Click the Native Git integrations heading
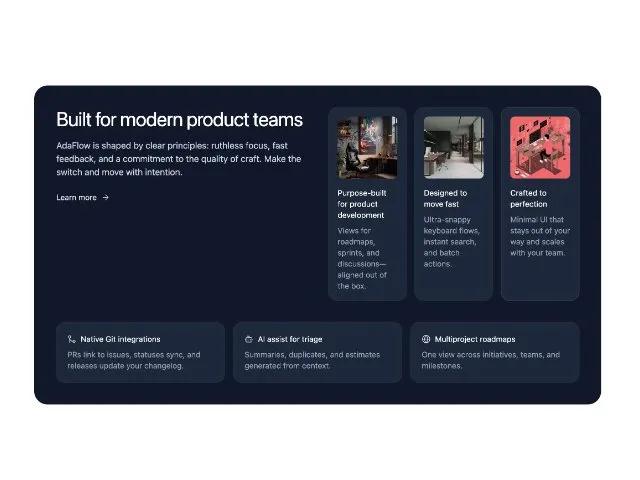Image resolution: width=640 pixels, height=480 pixels. [x=120, y=339]
